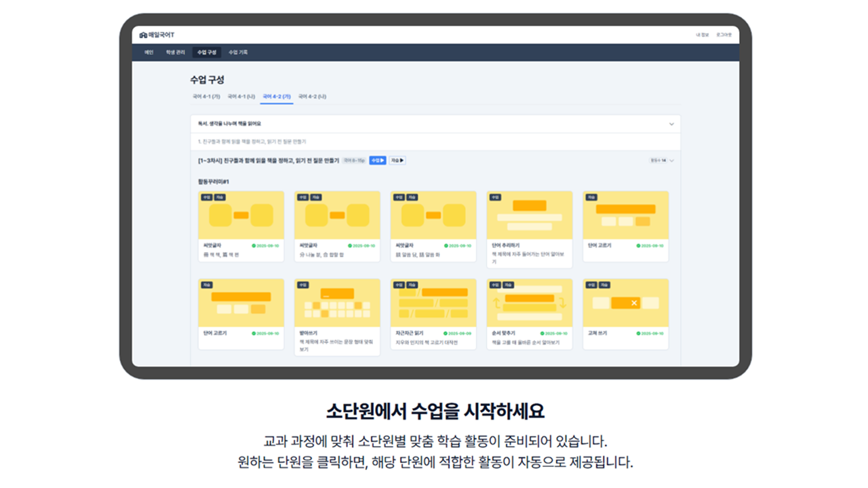Open the 받아쓰기 activity thumbnail
Viewport: 868px width, 488px height.
(337, 303)
